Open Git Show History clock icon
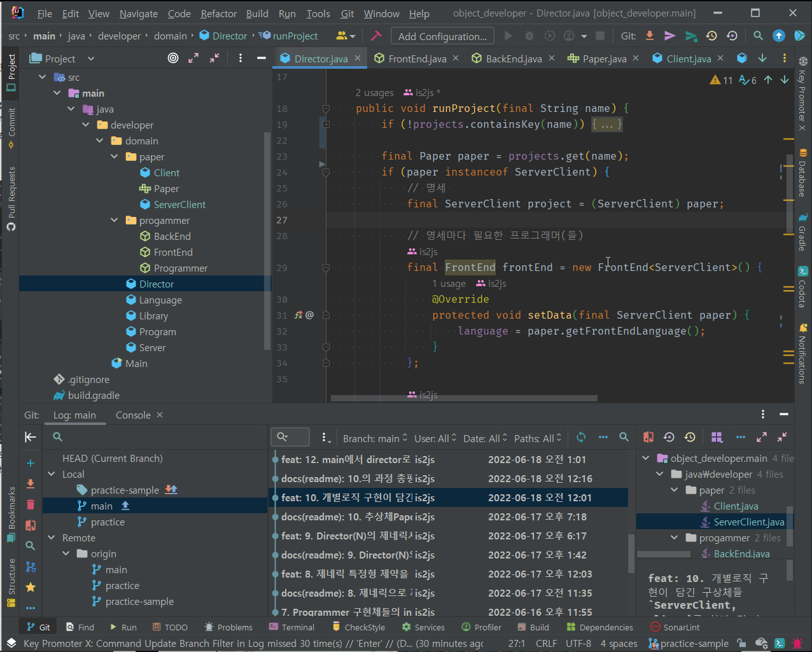 click(711, 36)
